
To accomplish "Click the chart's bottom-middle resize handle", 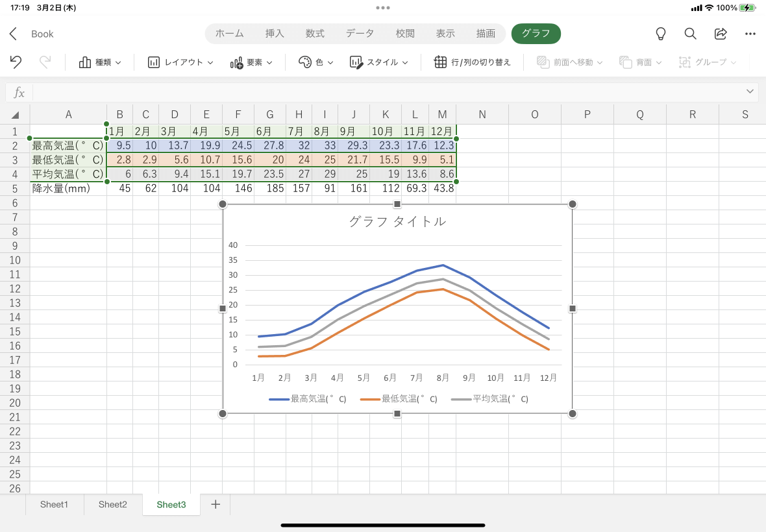I will pyautogui.click(x=397, y=414).
